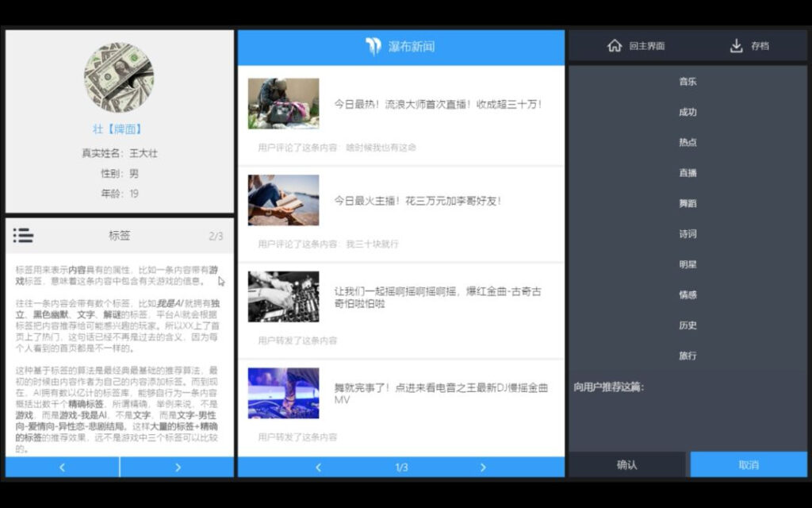Open blue-lit DJ hands thumbnail

tap(283, 393)
